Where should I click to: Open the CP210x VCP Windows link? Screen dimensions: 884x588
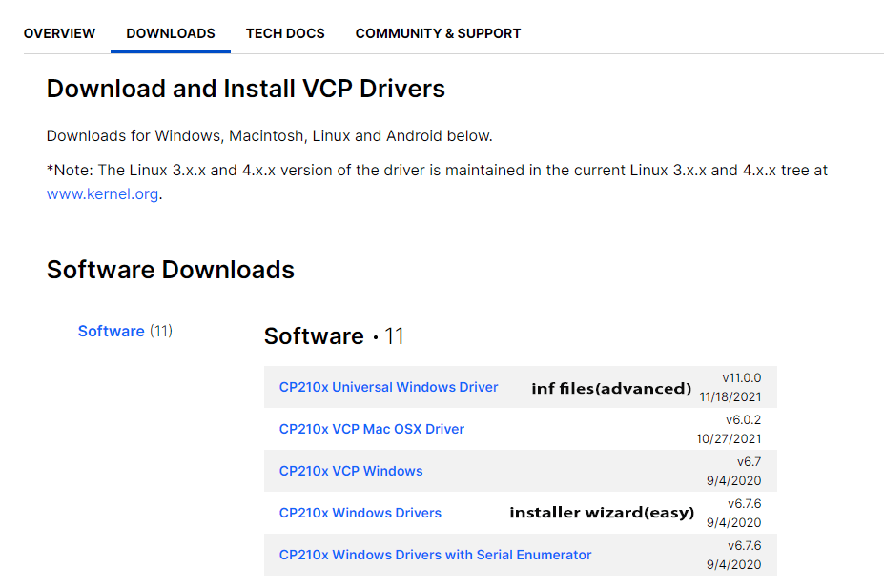(x=351, y=471)
